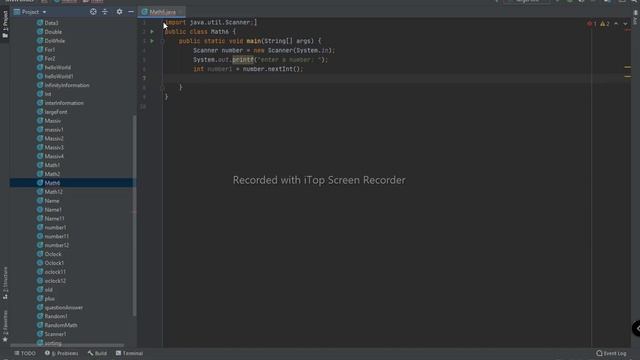Collapse the main method fold marker
640x360 pixels.
click(162, 41)
